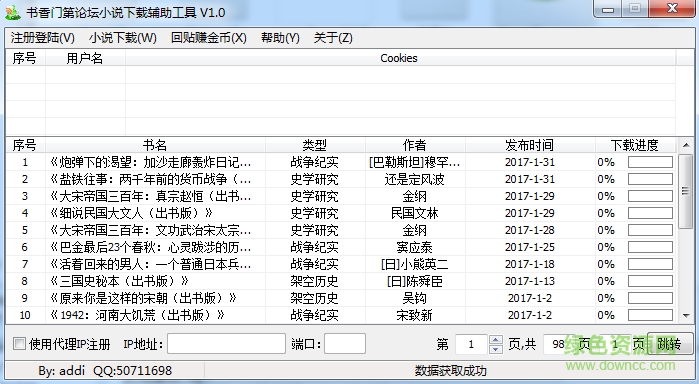Open the 小说下载(W) menu
The width and height of the screenshot is (699, 384).
coord(123,38)
